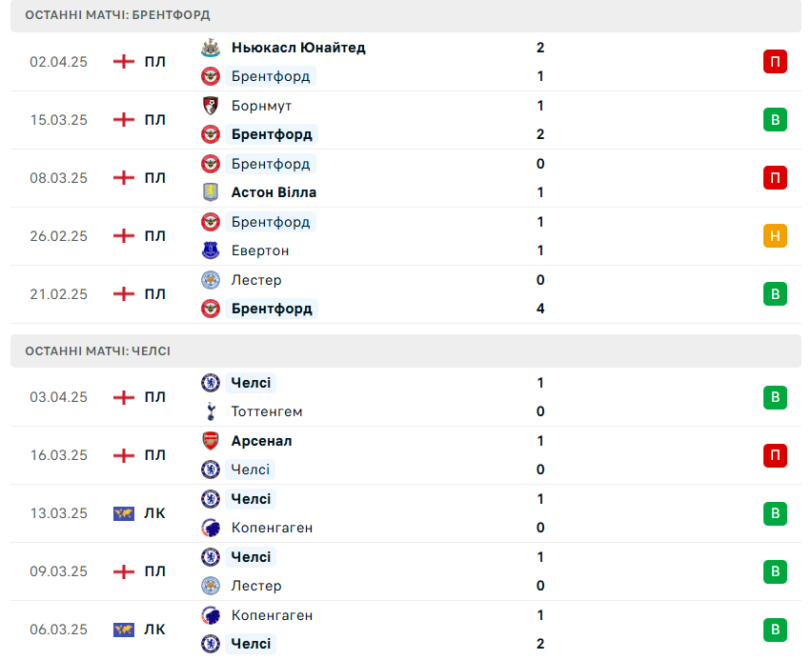812x660 pixels.
Task: Click the Leicester crest in the 21.02.25 match
Action: tap(211, 280)
